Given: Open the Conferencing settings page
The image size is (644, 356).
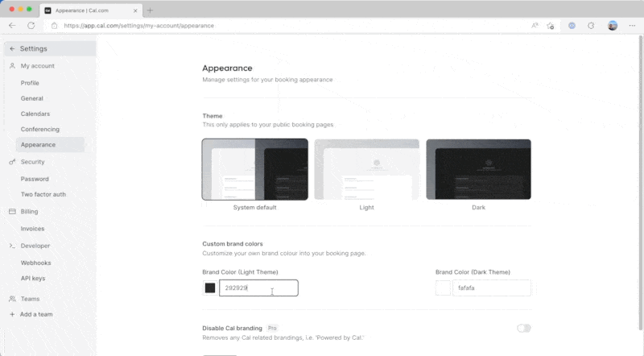Looking at the screenshot, I should pyautogui.click(x=40, y=130).
